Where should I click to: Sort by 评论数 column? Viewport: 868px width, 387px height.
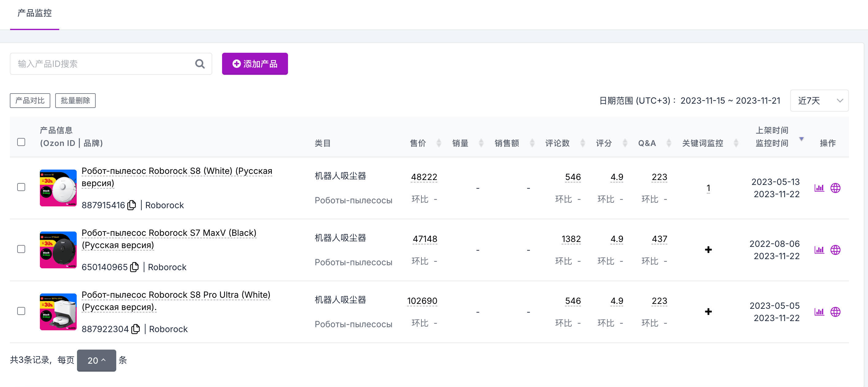[582, 143]
